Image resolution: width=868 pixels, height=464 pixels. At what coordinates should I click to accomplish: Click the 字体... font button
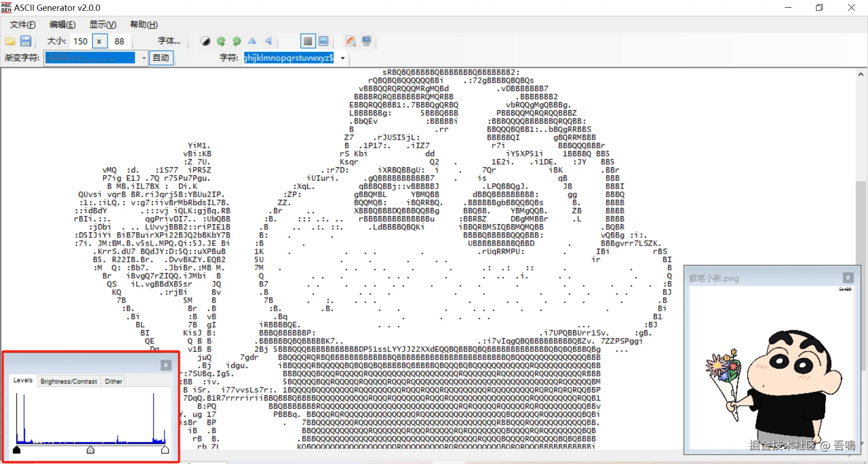tap(169, 41)
